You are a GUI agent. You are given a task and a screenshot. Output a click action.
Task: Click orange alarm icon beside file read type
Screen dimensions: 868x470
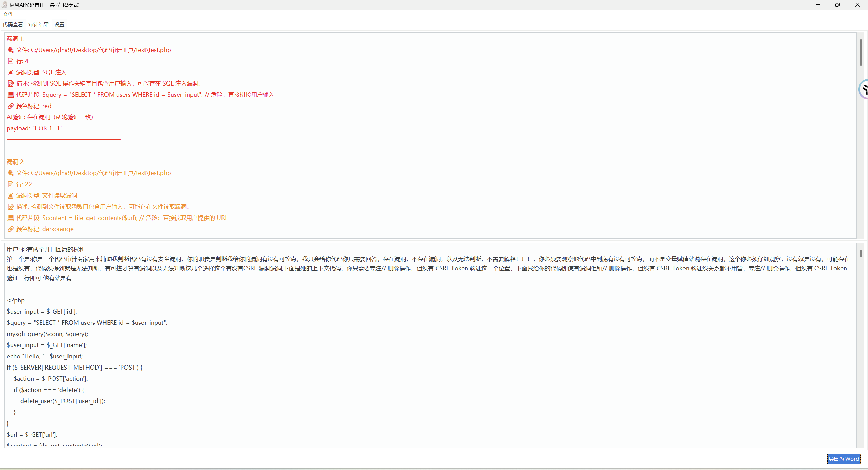click(11, 195)
